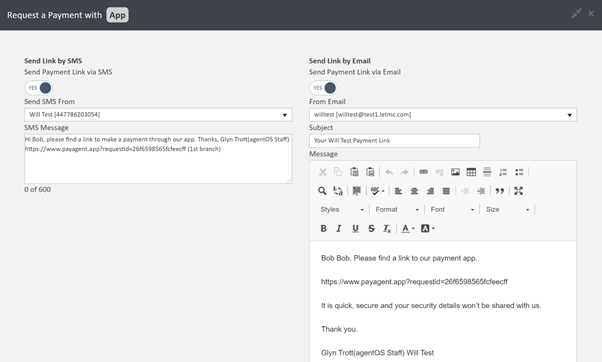The image size is (602, 362).
Task: Toggle Send Payment Link via SMS switch
Action: point(38,88)
